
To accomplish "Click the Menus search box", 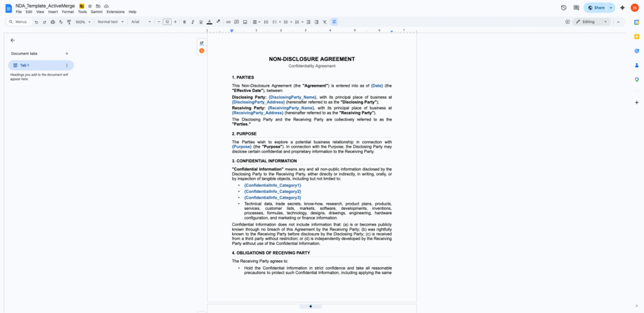I will [19, 22].
